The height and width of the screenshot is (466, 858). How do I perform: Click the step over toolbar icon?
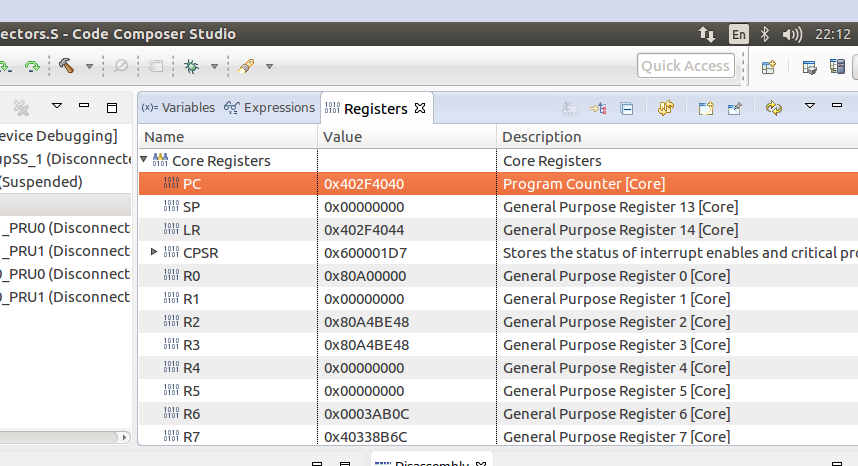tap(32, 67)
